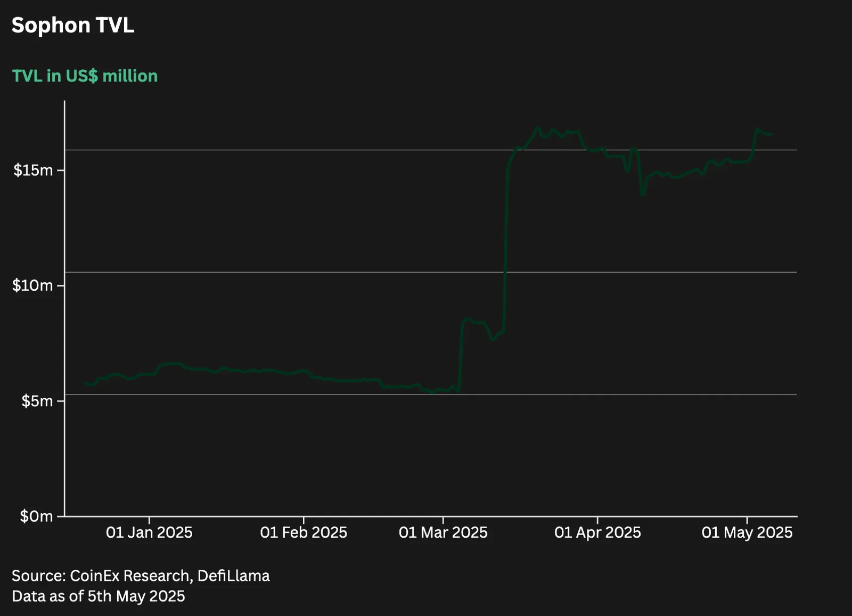Click the early-March step plateau on line
852x616 pixels.
pos(474,321)
